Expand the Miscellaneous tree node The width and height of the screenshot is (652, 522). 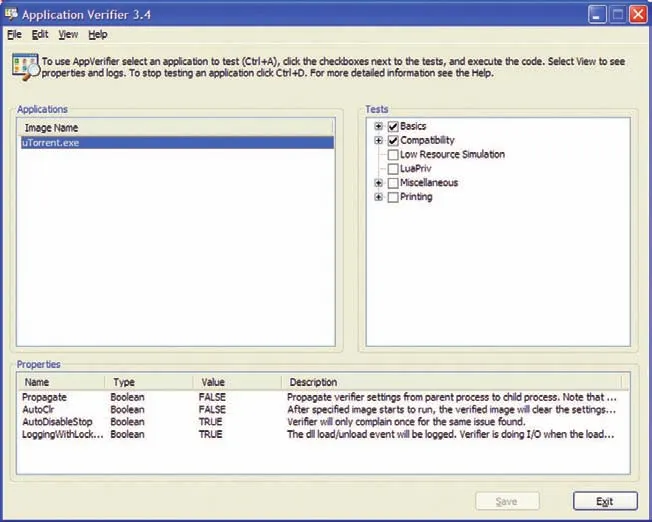[x=378, y=183]
